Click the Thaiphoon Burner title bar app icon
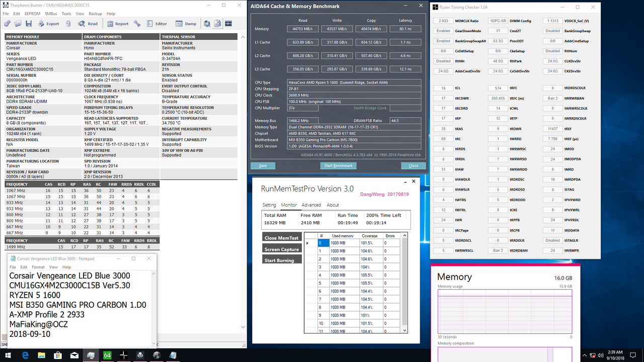The image size is (644, 362). 6,5
